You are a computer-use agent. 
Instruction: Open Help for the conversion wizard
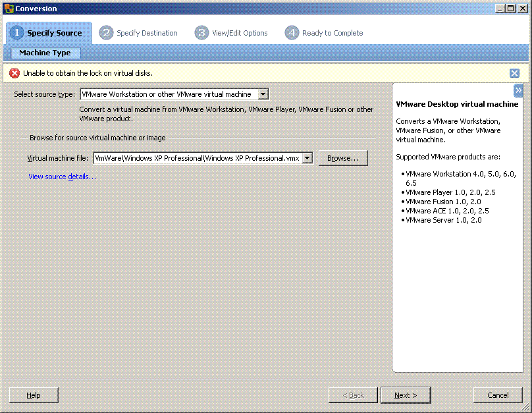[34, 395]
